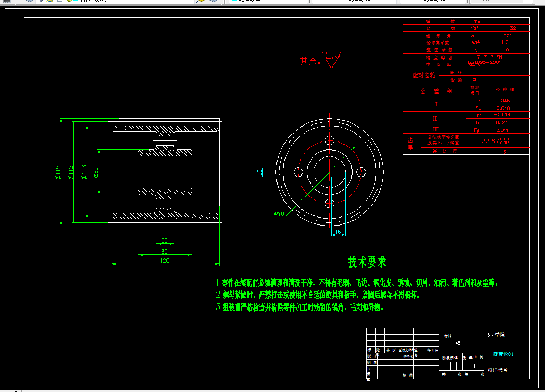Select the 16 cyan dimension text

click(338, 232)
